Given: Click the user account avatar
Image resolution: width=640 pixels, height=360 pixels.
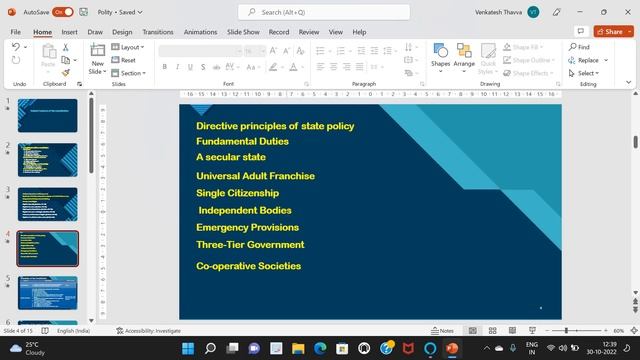Looking at the screenshot, I should [x=533, y=12].
